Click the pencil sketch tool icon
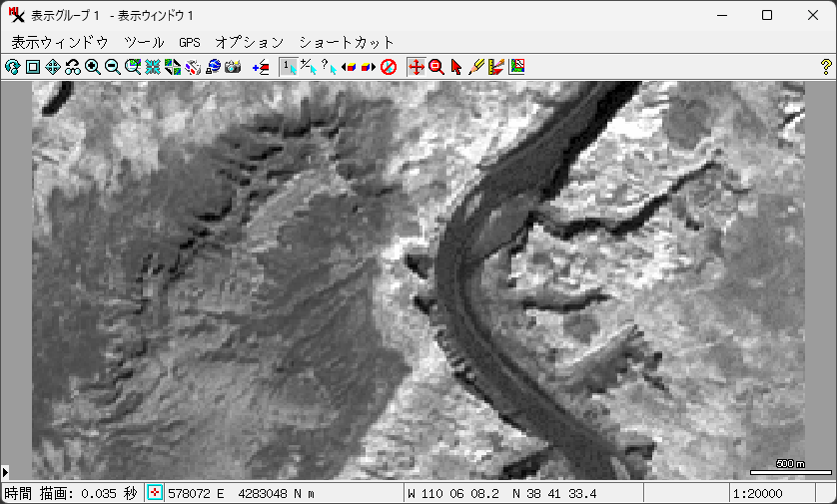This screenshot has width=837, height=504. (x=476, y=67)
